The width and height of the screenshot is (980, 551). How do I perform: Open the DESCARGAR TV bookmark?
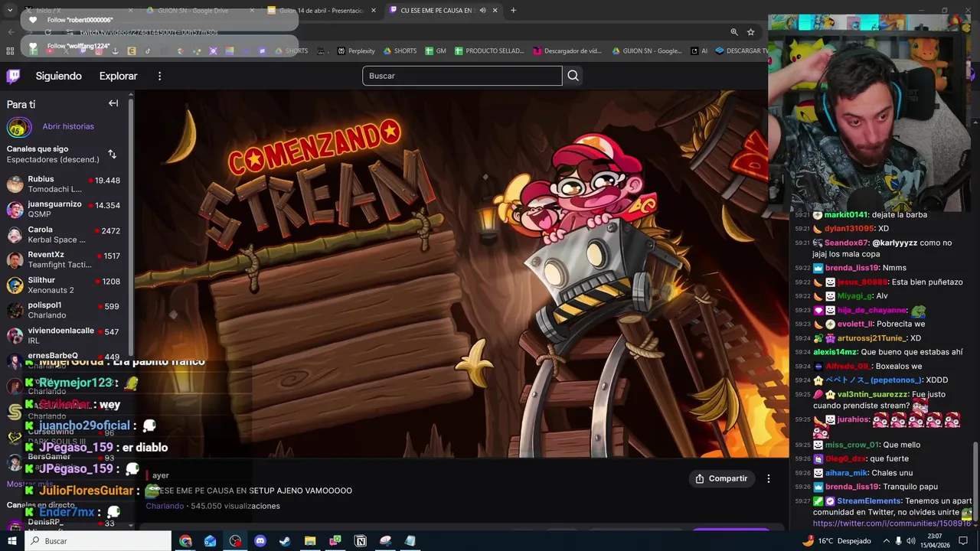coord(741,51)
